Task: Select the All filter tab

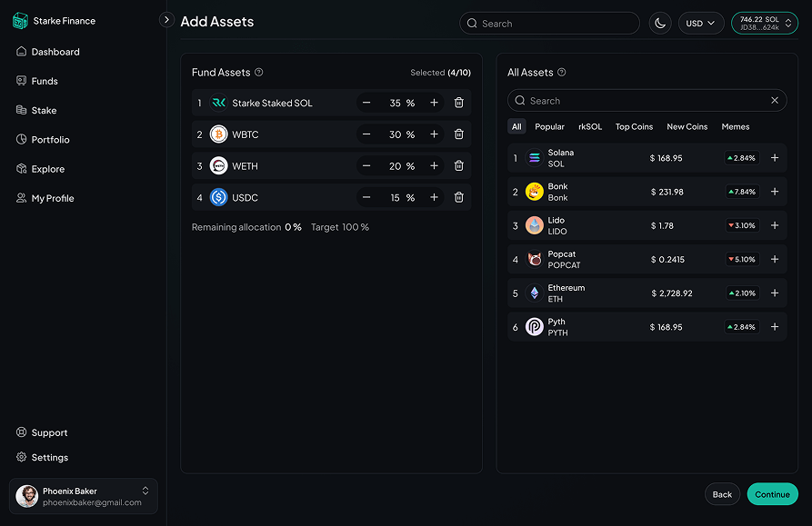Action: [516, 126]
